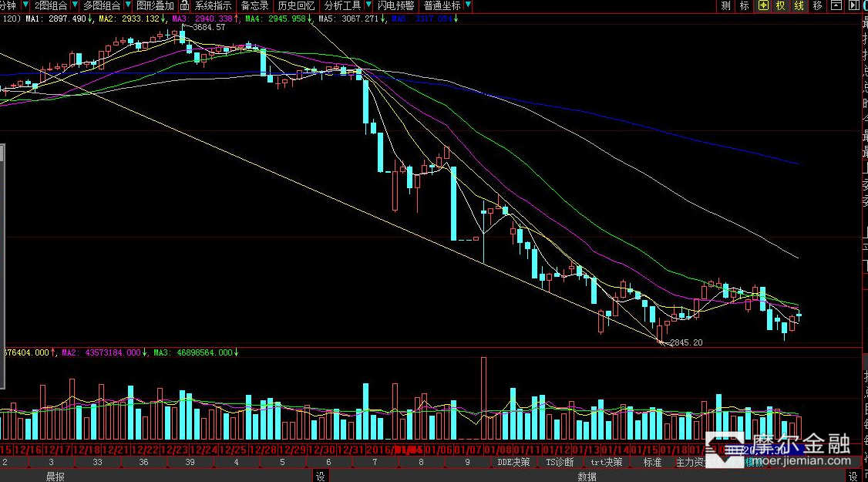This screenshot has height=482, width=868.
Task: Select the trt决策 tab
Action: point(606,463)
